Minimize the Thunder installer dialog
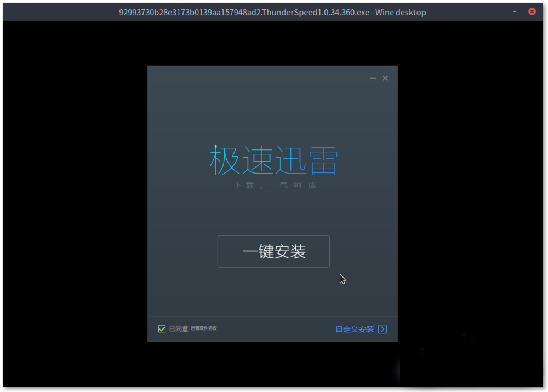Viewport: 548px width, 392px height. 373,78
